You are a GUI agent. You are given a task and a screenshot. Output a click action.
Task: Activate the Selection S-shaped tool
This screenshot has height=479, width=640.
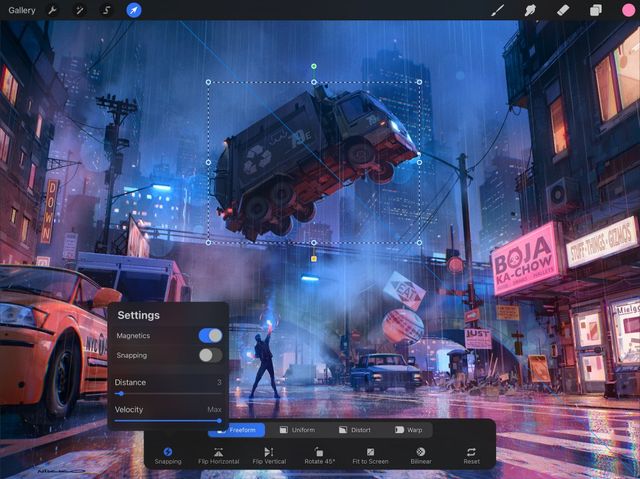pos(106,10)
